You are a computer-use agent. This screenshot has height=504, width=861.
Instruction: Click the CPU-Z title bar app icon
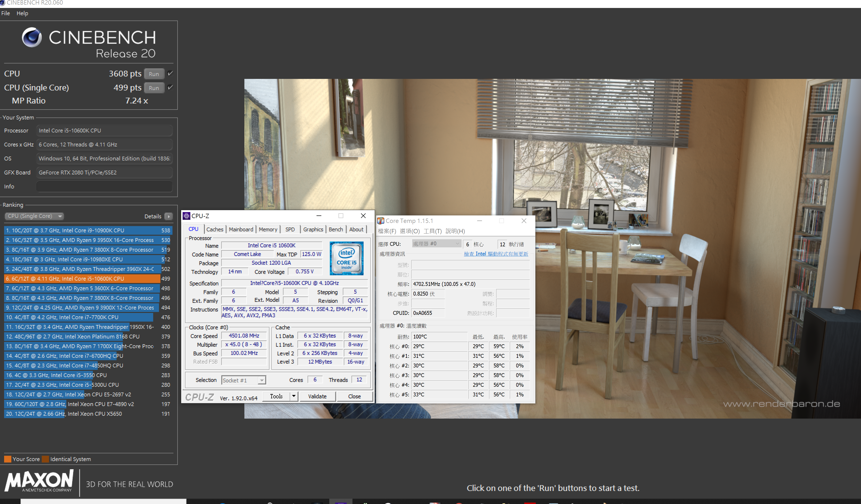186,216
